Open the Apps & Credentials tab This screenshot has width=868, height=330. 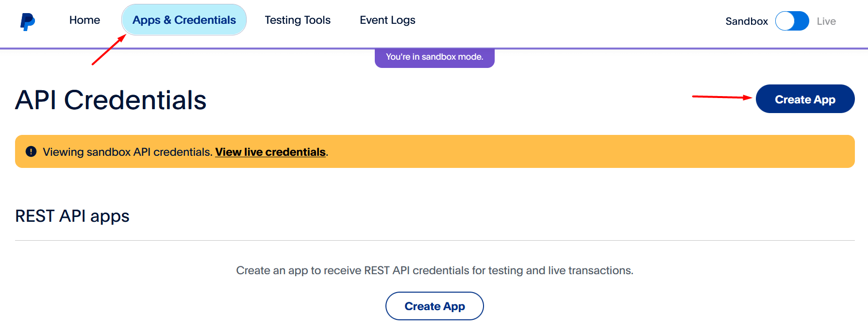click(184, 20)
